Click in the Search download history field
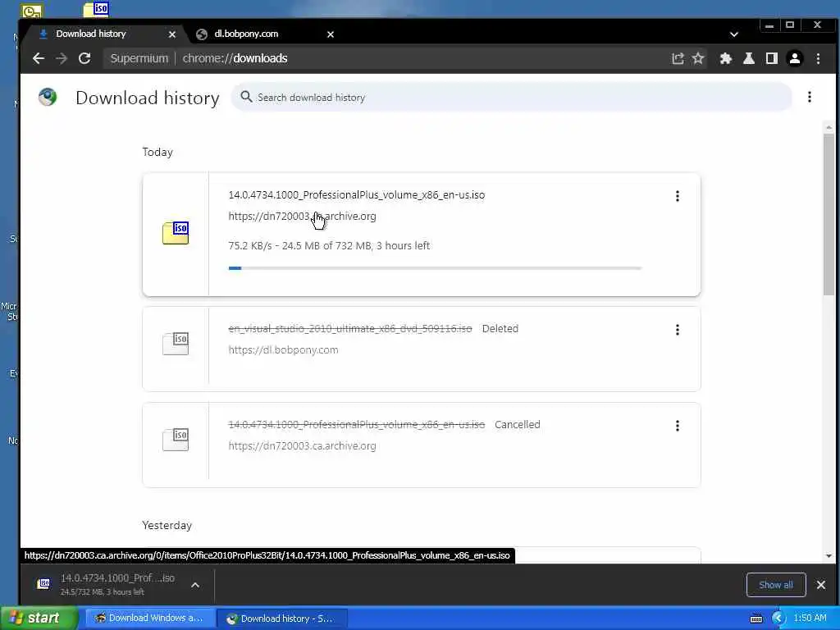840x630 pixels. click(512, 97)
